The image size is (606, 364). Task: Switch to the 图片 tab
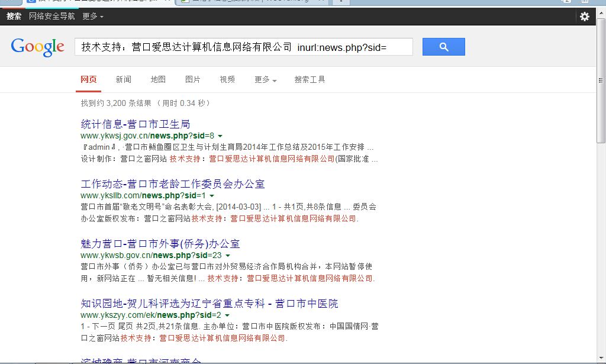(x=192, y=79)
